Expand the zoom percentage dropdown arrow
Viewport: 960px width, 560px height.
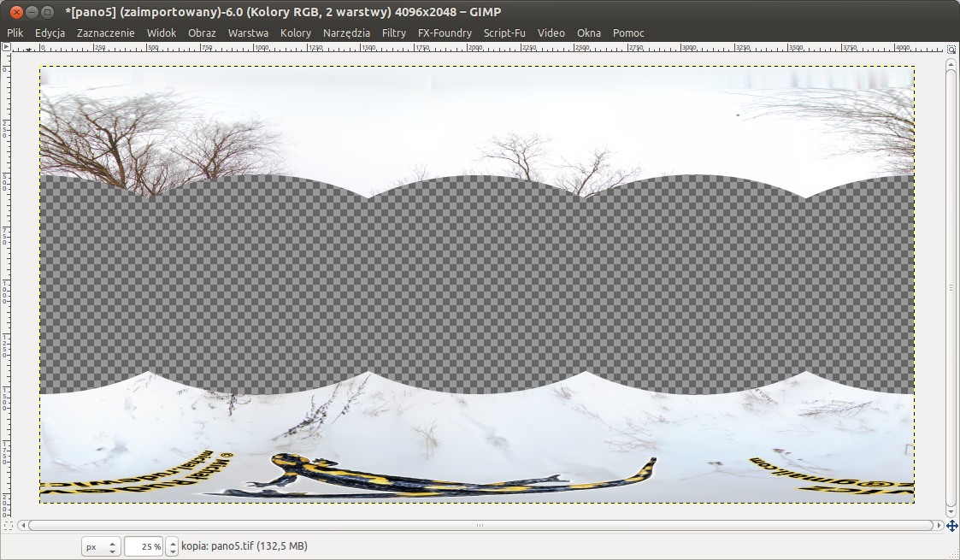pos(172,546)
